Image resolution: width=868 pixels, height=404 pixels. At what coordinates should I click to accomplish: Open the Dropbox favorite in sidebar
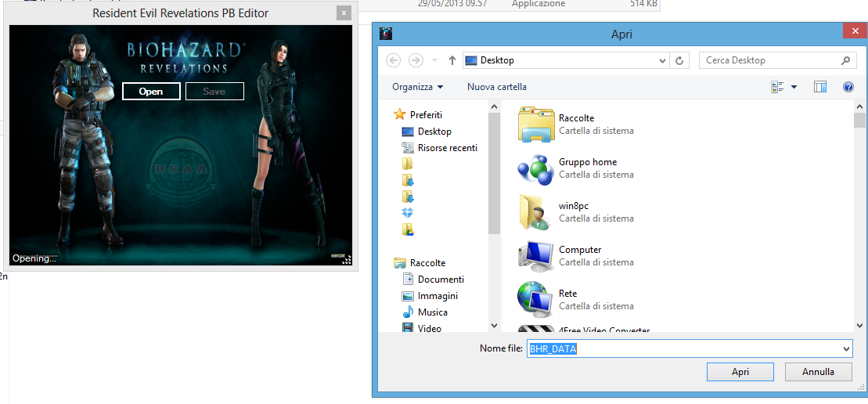click(407, 213)
